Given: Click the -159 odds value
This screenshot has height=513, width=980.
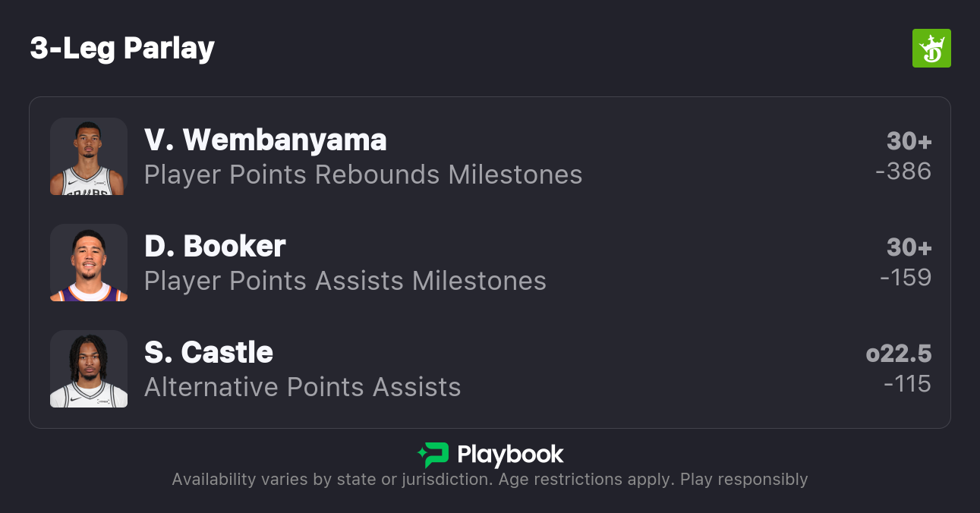Looking at the screenshot, I should [x=905, y=278].
